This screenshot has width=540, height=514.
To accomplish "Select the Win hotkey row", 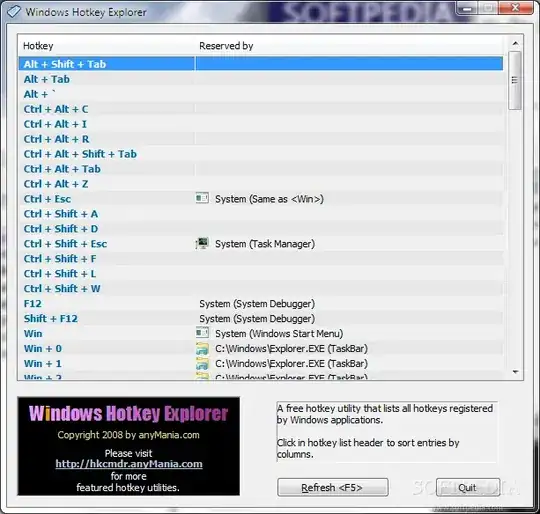I will [x=261, y=334].
